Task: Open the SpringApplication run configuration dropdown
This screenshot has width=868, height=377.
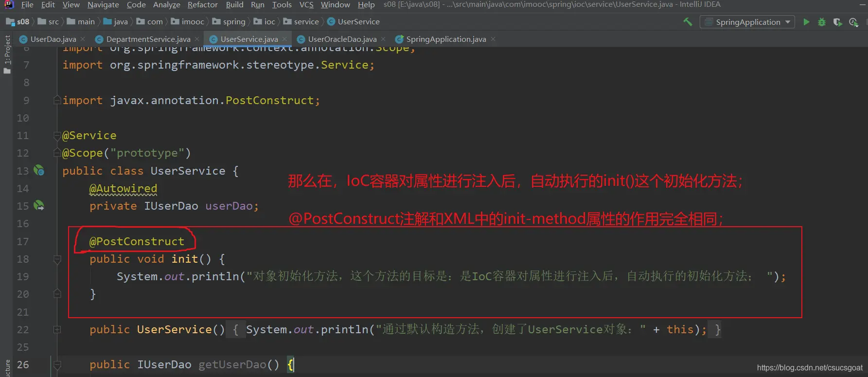Action: (747, 22)
